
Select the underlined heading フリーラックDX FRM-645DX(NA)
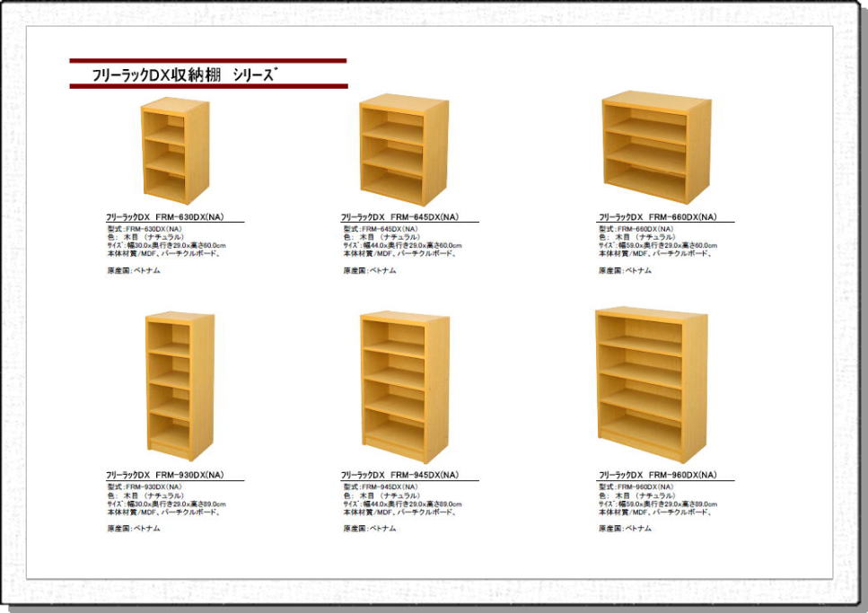399,217
